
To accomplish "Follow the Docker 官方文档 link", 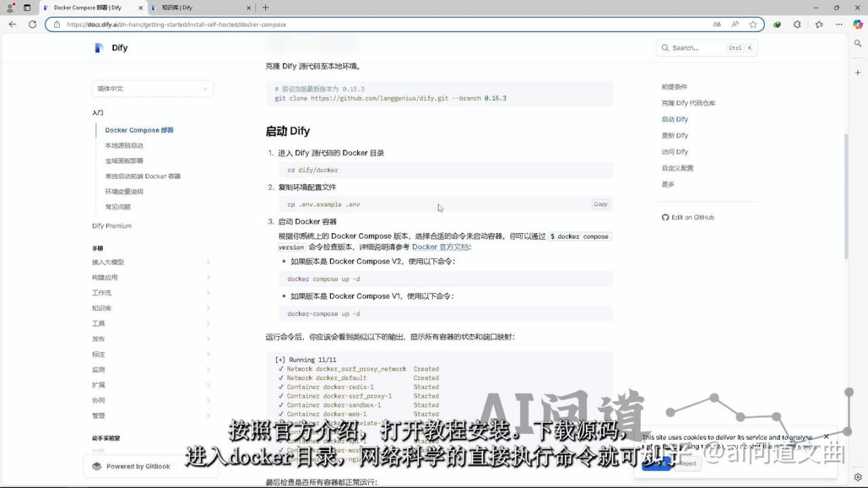I will [x=440, y=247].
